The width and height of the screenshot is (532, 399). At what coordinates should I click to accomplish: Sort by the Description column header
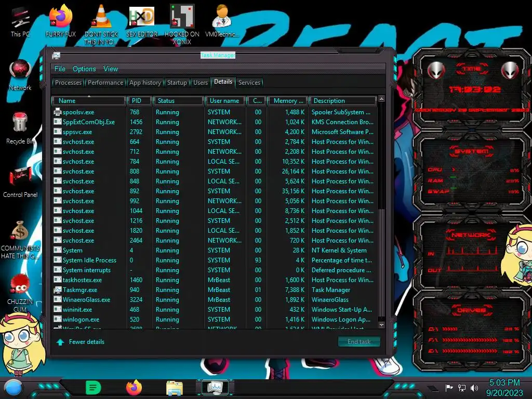click(x=343, y=101)
